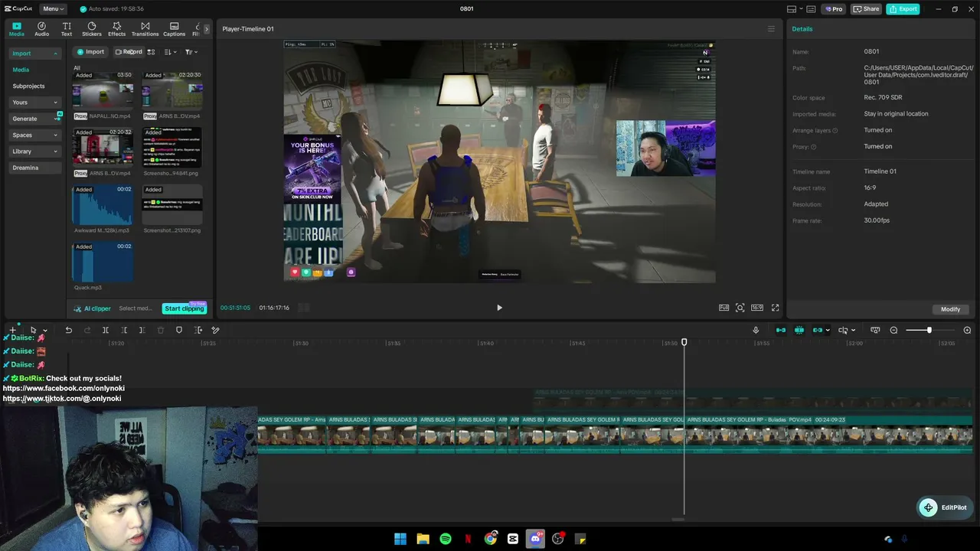Zoom out the timeline
The image size is (980, 551).
click(x=893, y=330)
